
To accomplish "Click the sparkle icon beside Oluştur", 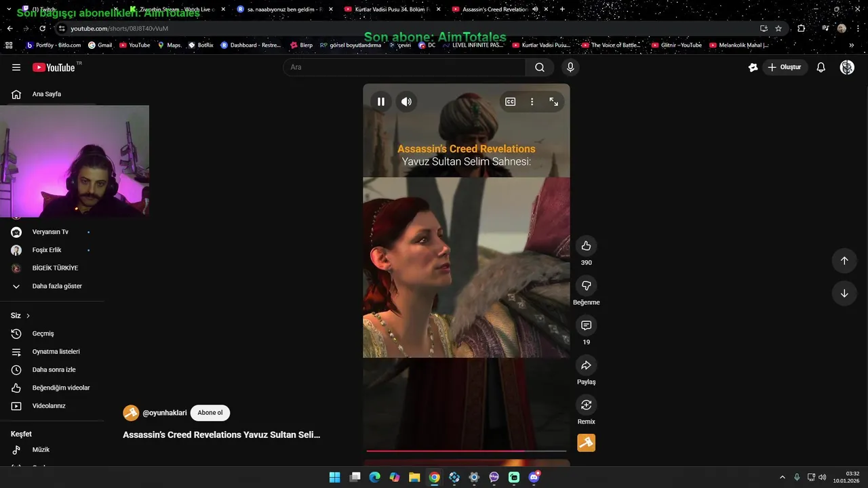I will [753, 67].
